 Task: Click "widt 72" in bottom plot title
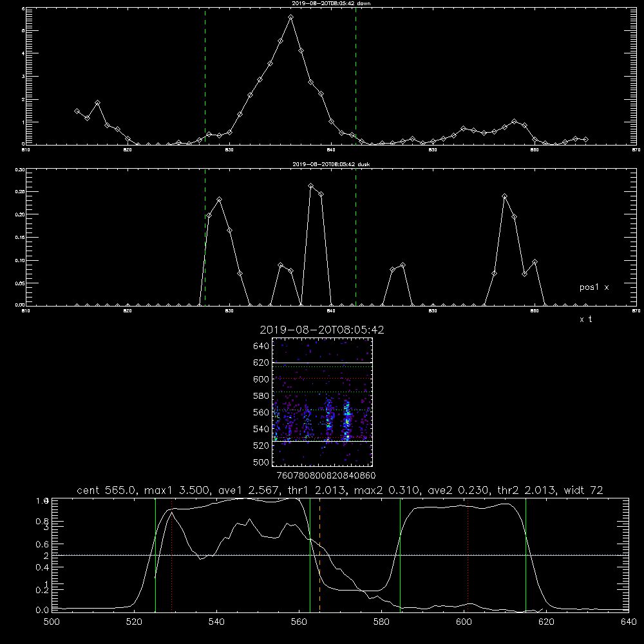tap(583, 490)
